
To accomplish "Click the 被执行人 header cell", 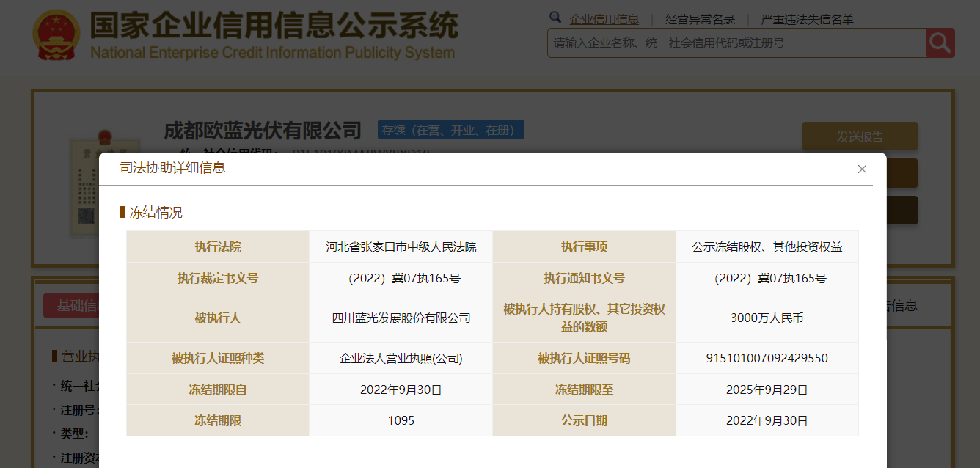I will 218,318.
